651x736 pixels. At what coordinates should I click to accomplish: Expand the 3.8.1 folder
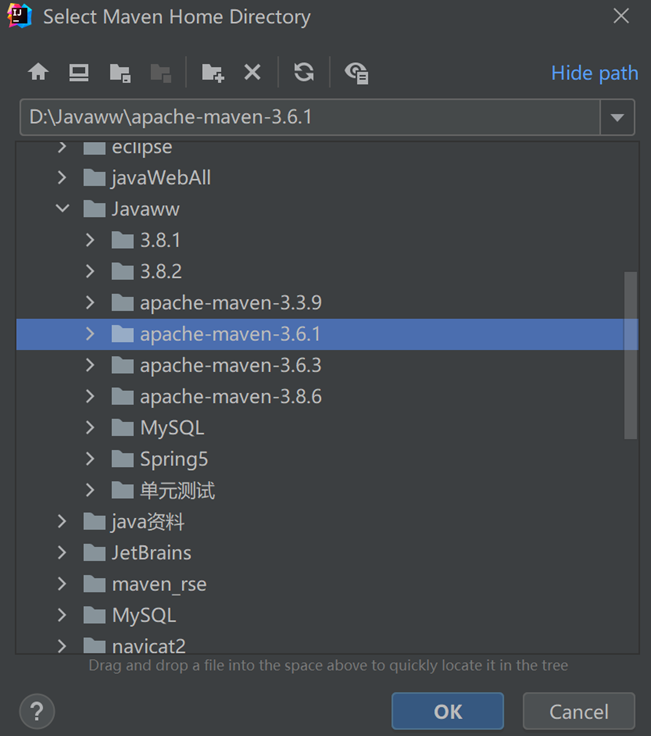[x=90, y=240]
